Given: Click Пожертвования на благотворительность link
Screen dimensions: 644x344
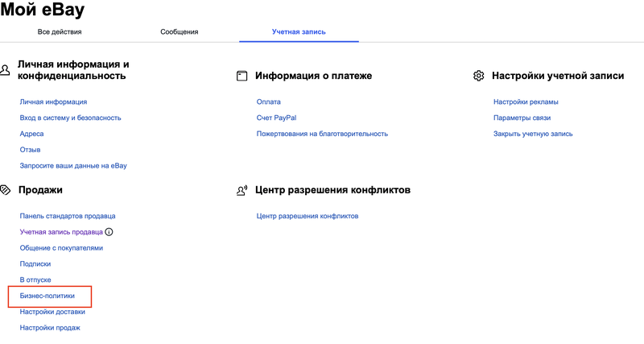Looking at the screenshot, I should [x=322, y=134].
